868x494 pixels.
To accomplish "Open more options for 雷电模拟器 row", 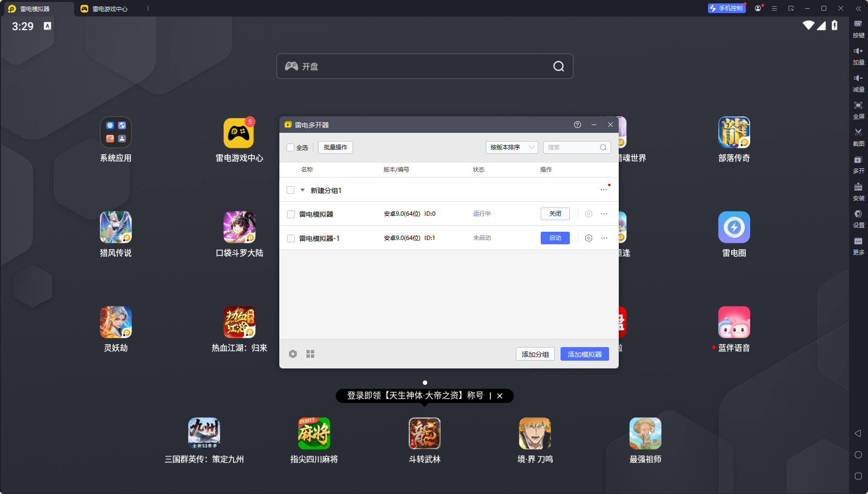I will (x=604, y=214).
